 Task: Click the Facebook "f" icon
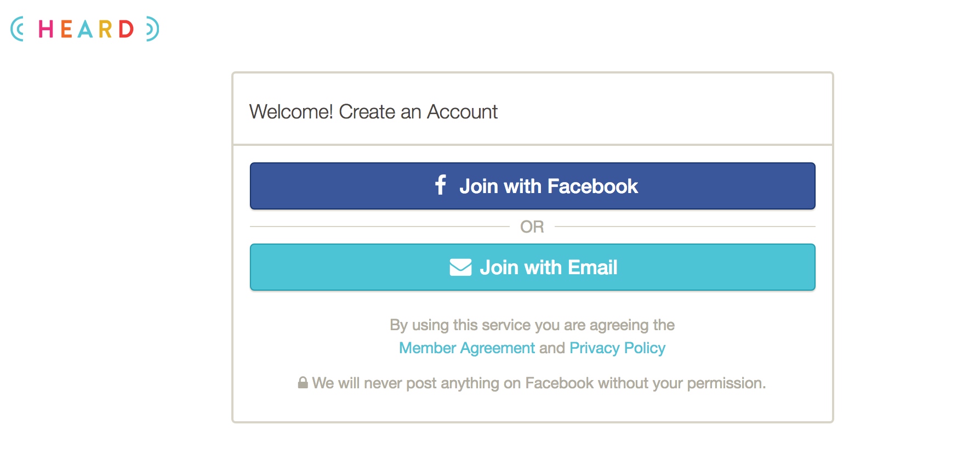441,185
